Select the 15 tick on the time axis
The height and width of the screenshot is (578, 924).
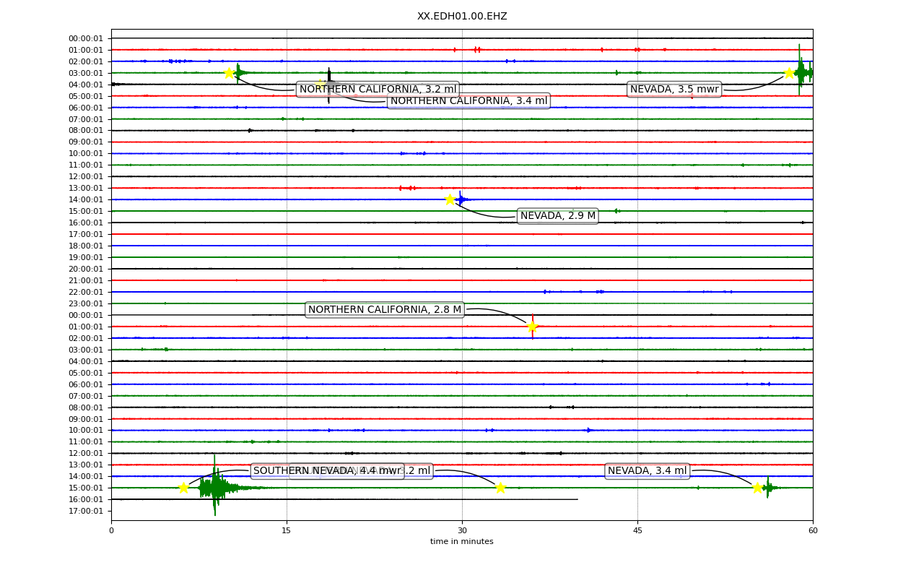(287, 531)
